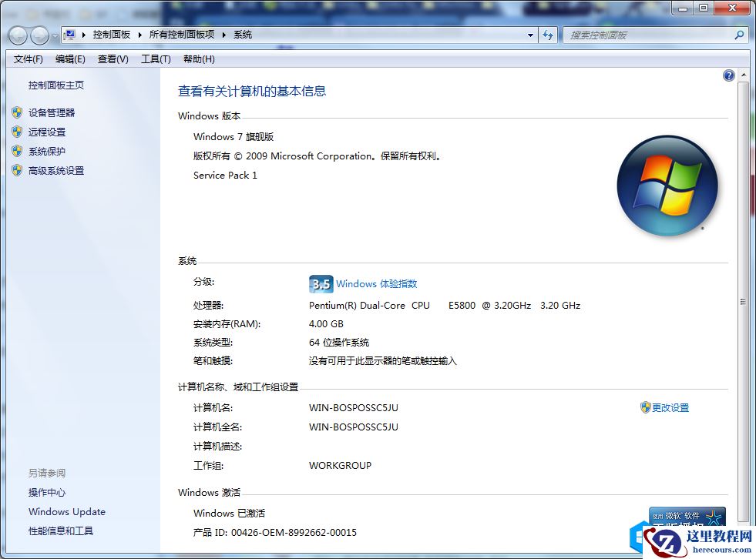The width and height of the screenshot is (756, 559).
Task: Click the copyright line 版权所有 2009 Microsoft Corporation
Action: pyautogui.click(x=317, y=156)
